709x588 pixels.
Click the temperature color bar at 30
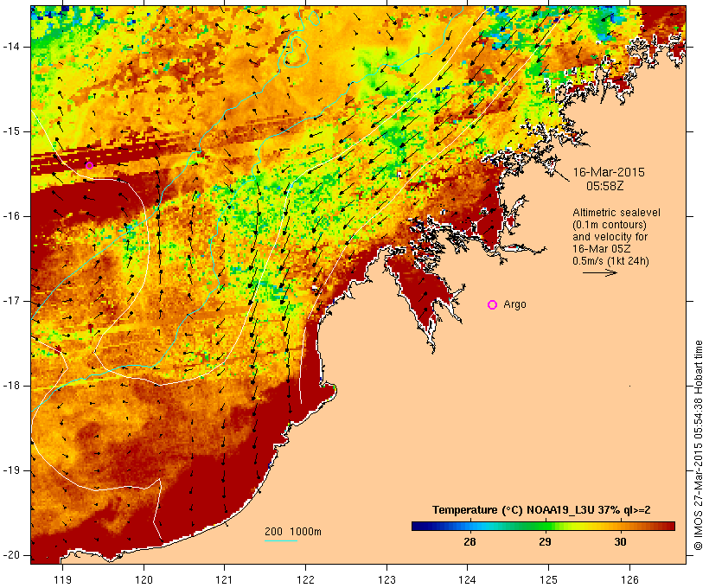tap(621, 526)
